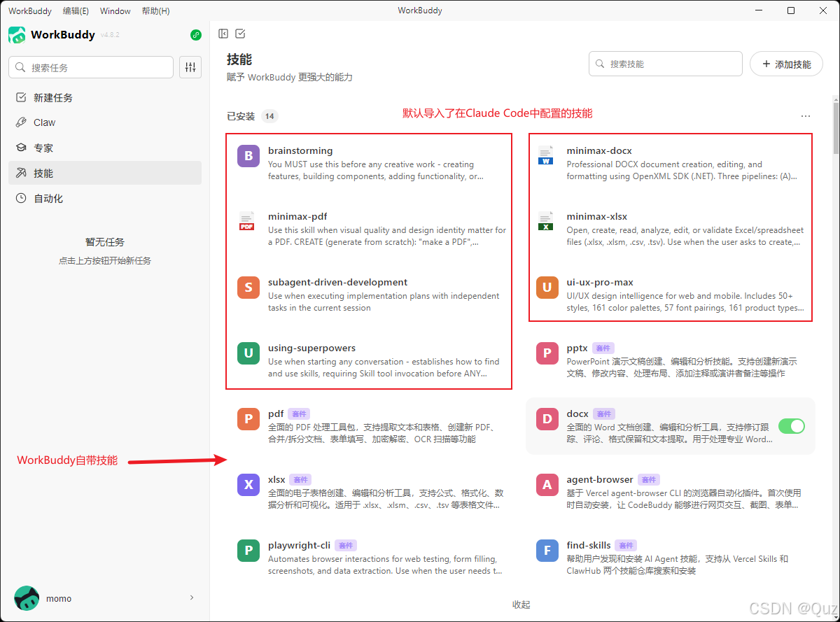
Task: Click the using-superpowers U icon
Action: coord(248,353)
